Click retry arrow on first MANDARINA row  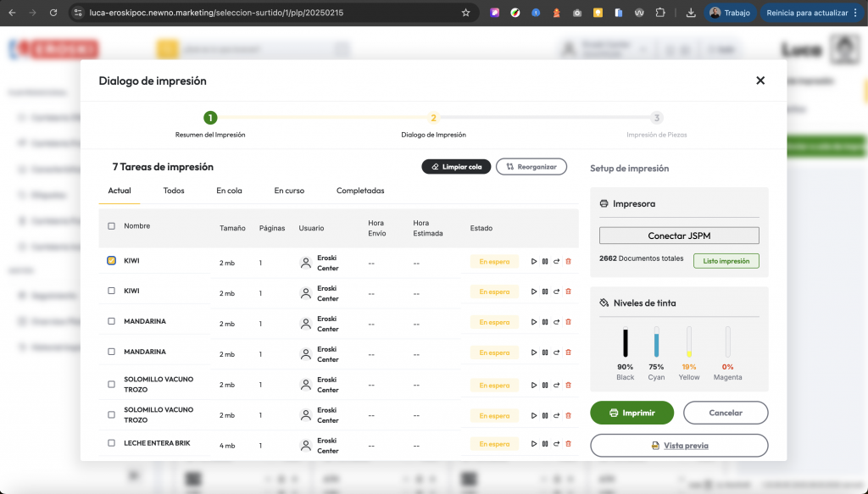tap(556, 322)
